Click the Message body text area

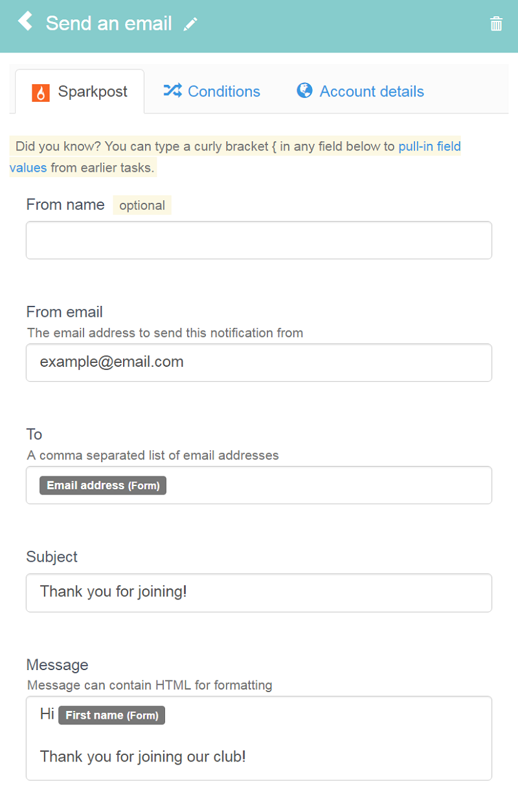point(259,738)
